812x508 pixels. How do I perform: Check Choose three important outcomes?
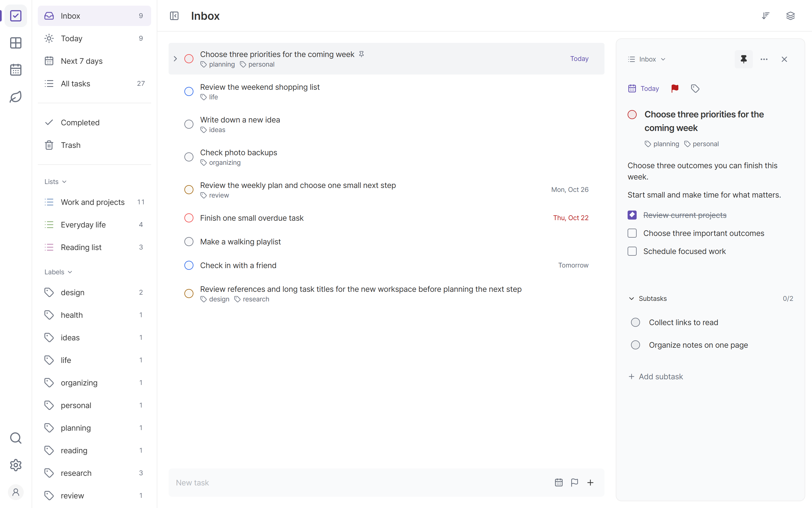click(x=632, y=233)
